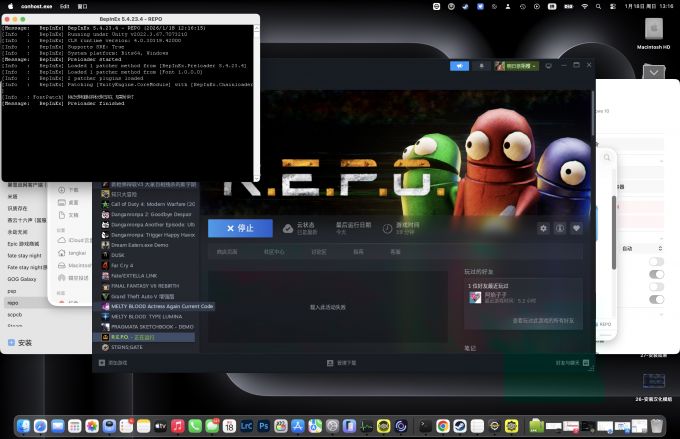Expand the chevron button under Macintosh HD

click(x=654, y=72)
